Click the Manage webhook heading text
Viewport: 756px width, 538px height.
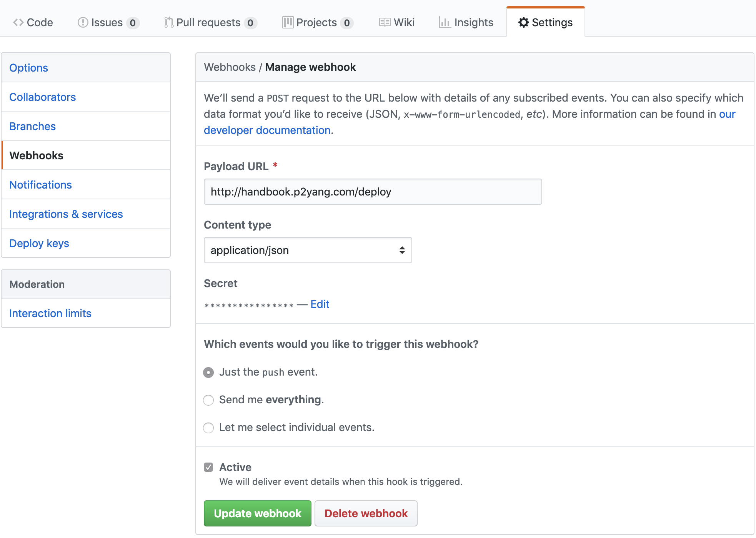pos(310,67)
